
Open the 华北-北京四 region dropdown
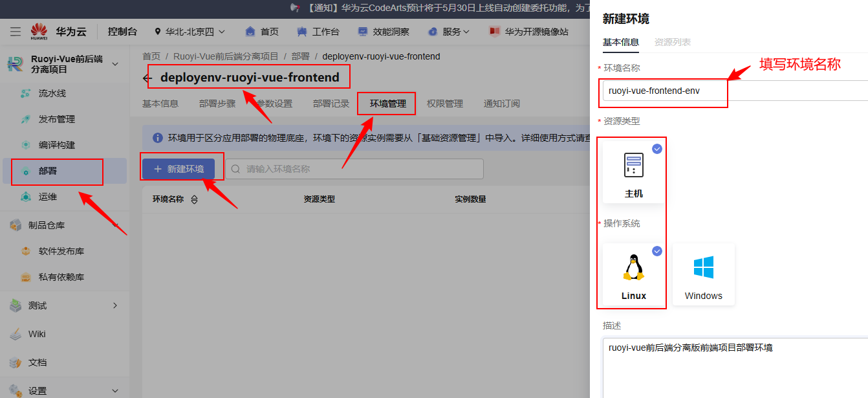click(190, 31)
